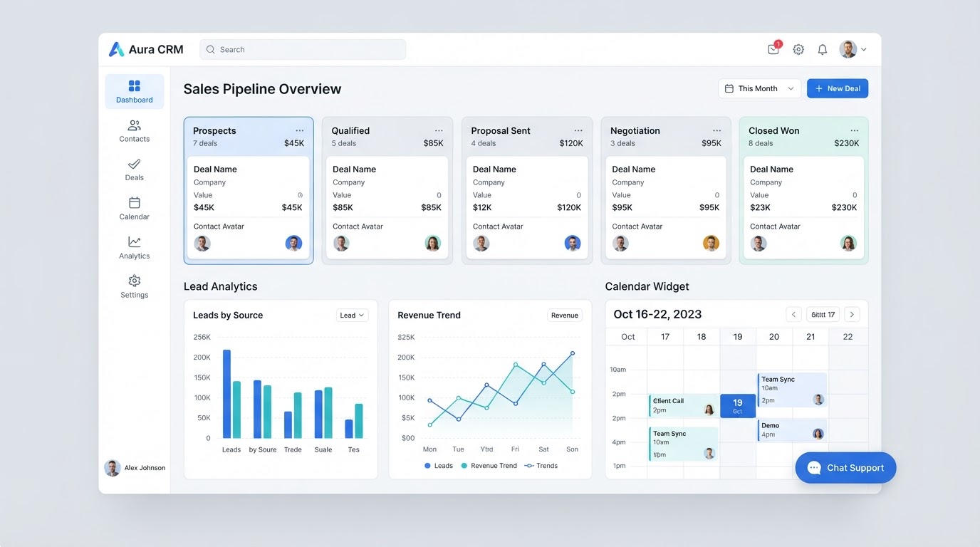Toggle Trends legend item

(541, 466)
